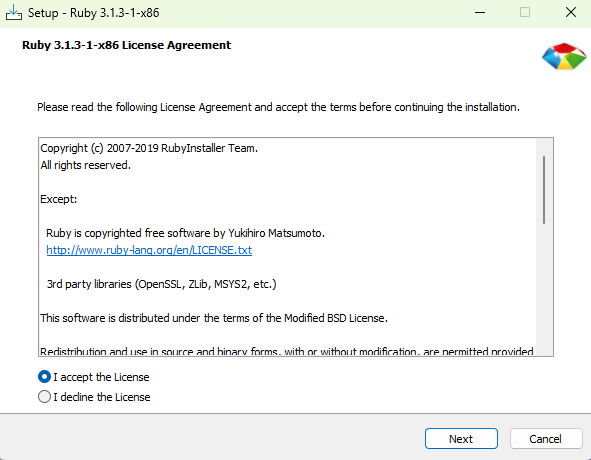Click 'Ruby is copyrighted free software' line
Viewport: 591px width, 460px height.
[x=185, y=233]
